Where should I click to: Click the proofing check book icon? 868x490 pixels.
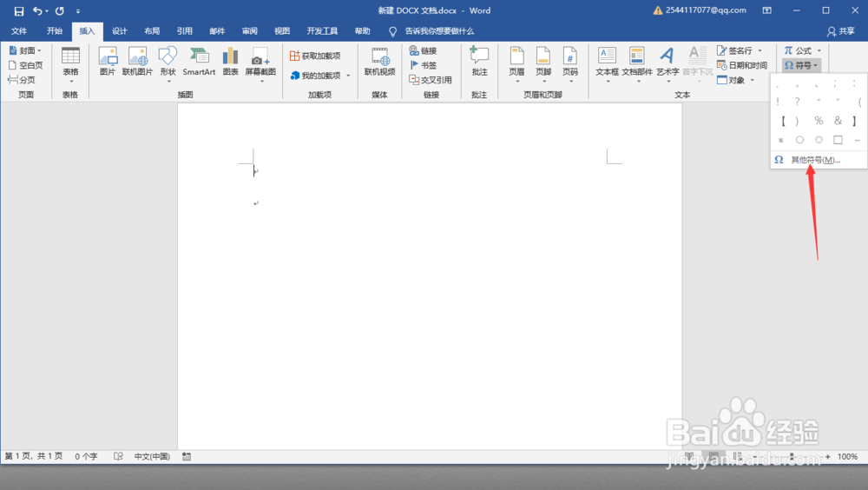118,456
